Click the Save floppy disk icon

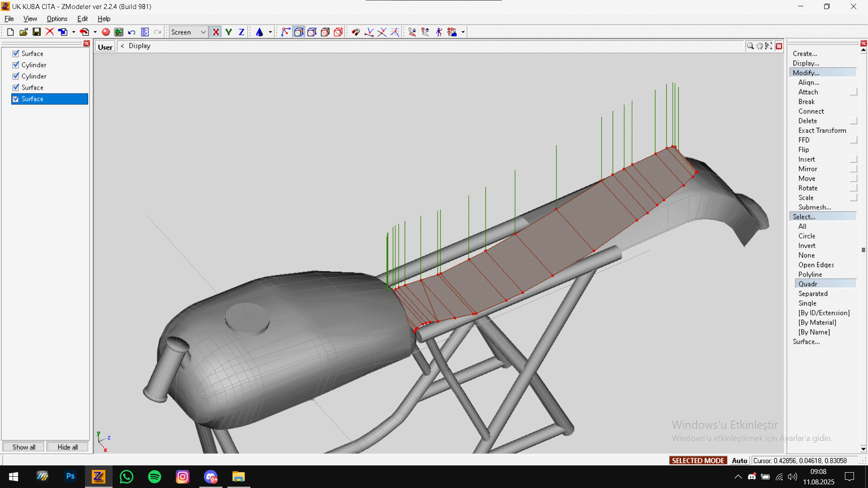point(37,32)
